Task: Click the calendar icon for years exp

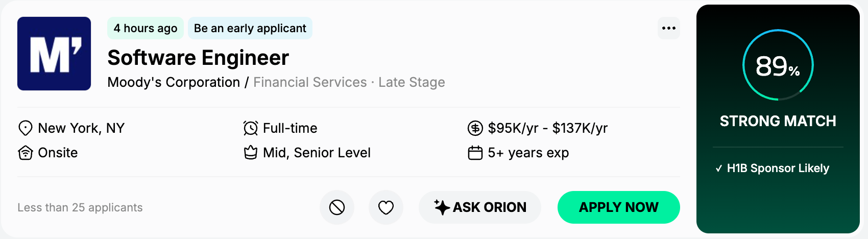Action: 475,153
